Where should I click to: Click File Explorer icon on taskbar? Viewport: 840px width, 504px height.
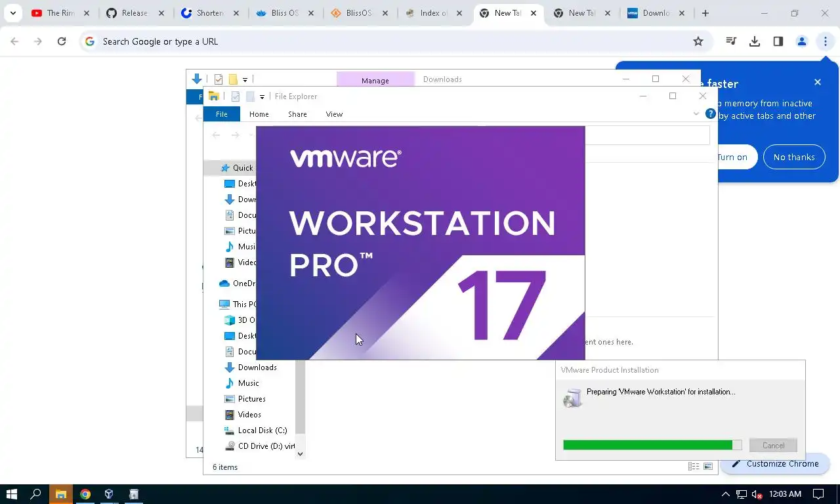point(60,494)
